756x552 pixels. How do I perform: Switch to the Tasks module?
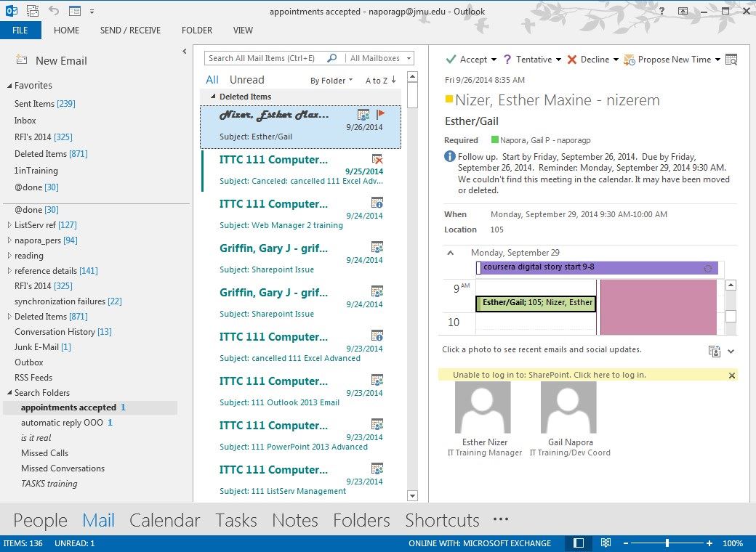coord(236,520)
